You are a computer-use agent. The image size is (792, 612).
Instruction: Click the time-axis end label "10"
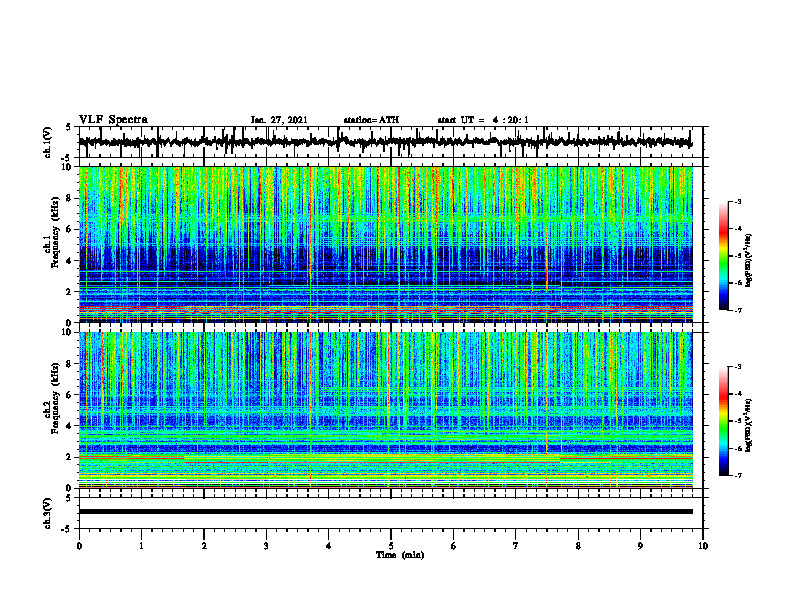pos(703,546)
